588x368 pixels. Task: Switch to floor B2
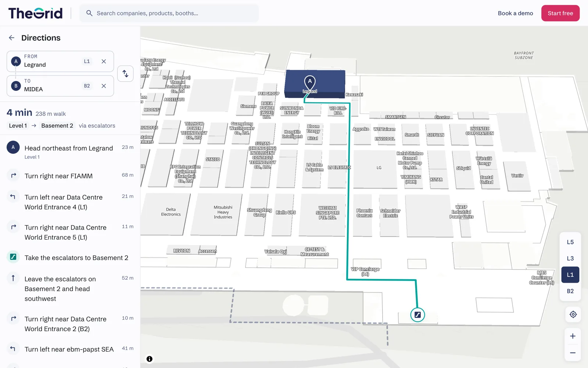coord(570,291)
